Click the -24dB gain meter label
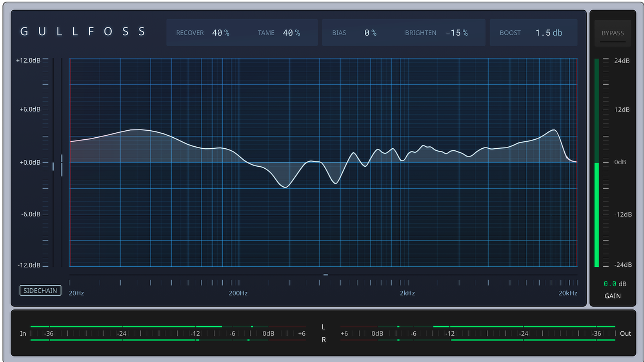644x362 pixels. coord(623,265)
